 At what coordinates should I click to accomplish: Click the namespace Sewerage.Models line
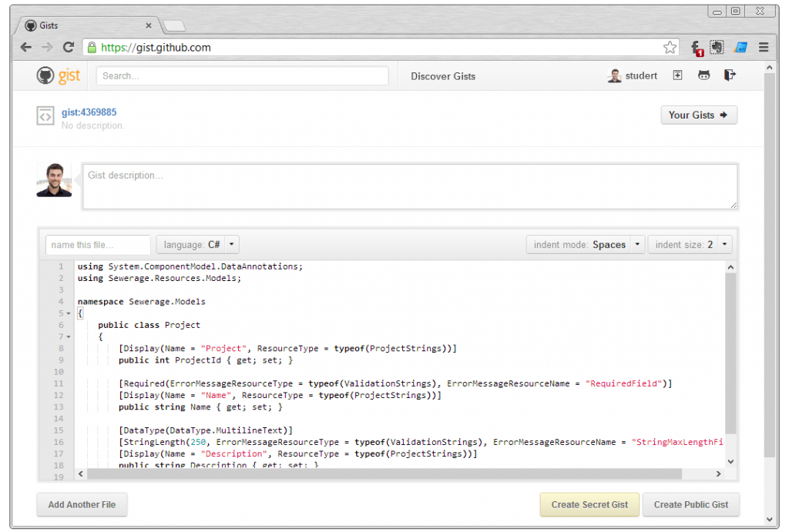(142, 302)
